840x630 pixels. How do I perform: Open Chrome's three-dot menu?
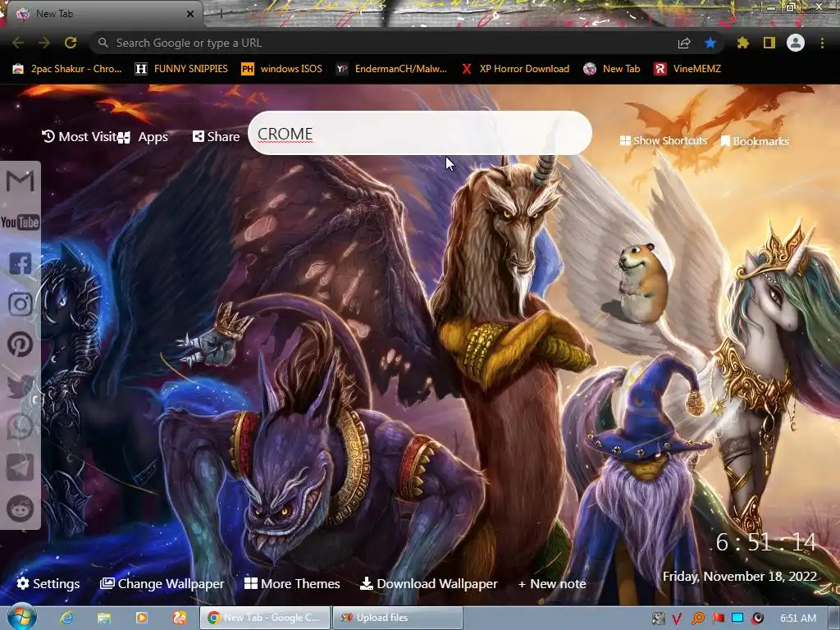click(x=822, y=43)
